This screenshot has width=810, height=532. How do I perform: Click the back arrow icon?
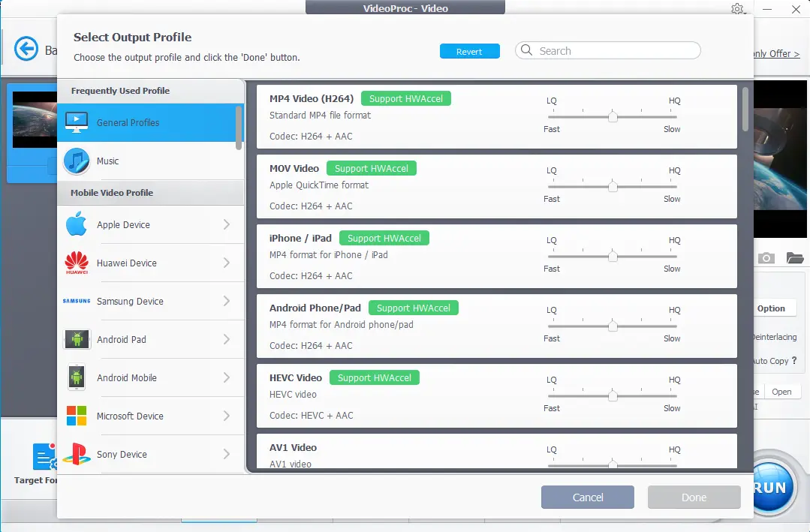coord(26,50)
